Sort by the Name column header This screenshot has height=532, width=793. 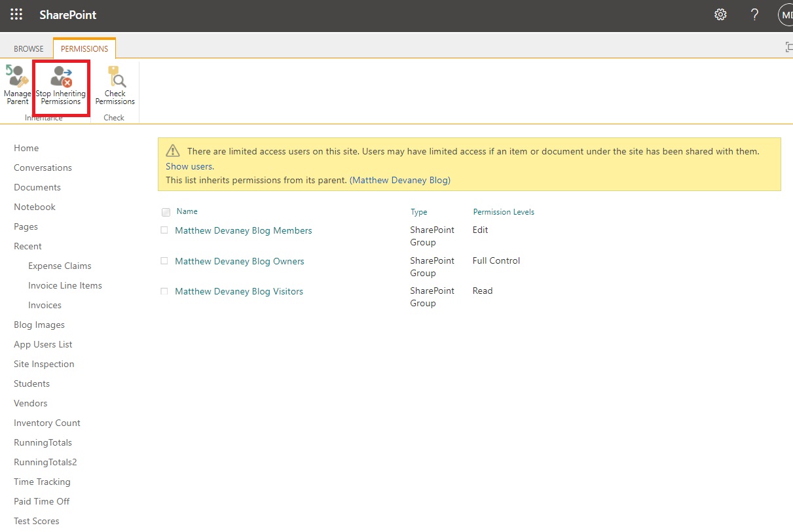187,211
